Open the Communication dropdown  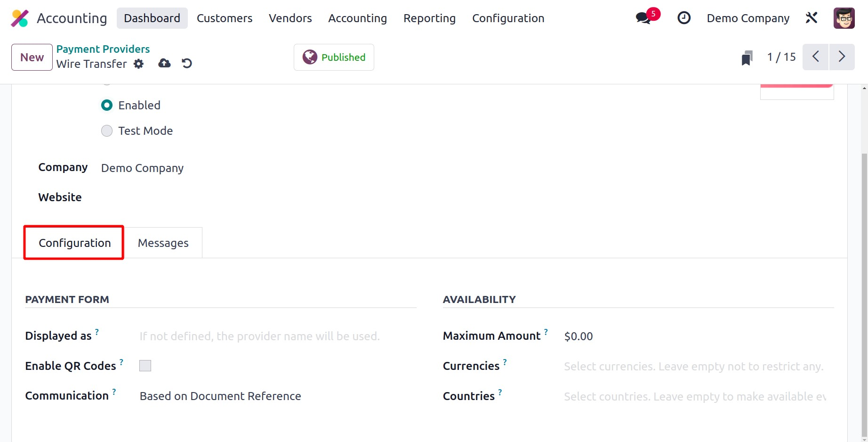(220, 396)
